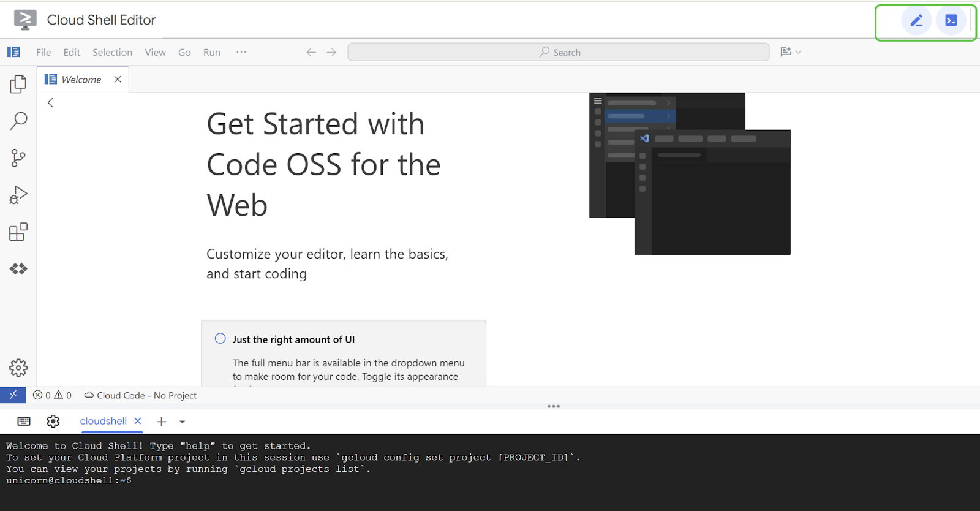Open the Extensions view
The height and width of the screenshot is (511, 980).
[18, 232]
